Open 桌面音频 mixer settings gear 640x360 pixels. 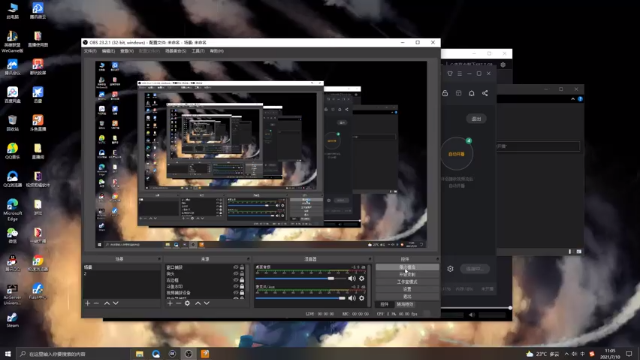click(x=362, y=278)
